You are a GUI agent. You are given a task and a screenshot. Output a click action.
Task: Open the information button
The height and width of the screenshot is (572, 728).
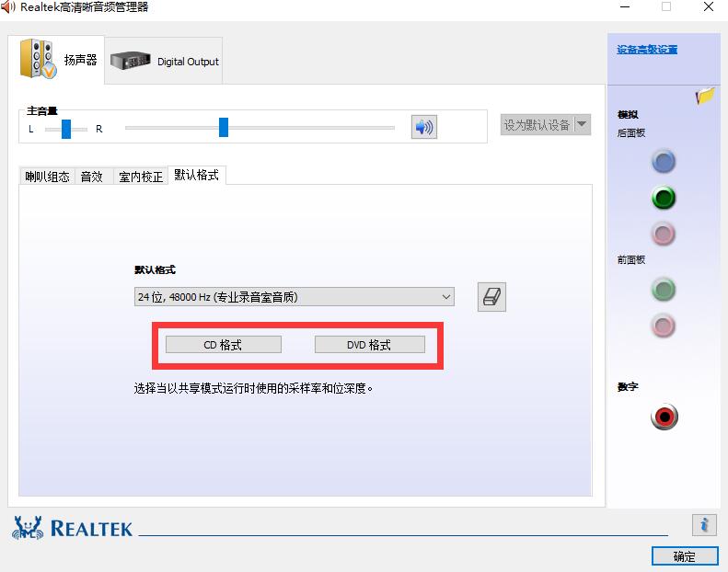click(x=704, y=525)
